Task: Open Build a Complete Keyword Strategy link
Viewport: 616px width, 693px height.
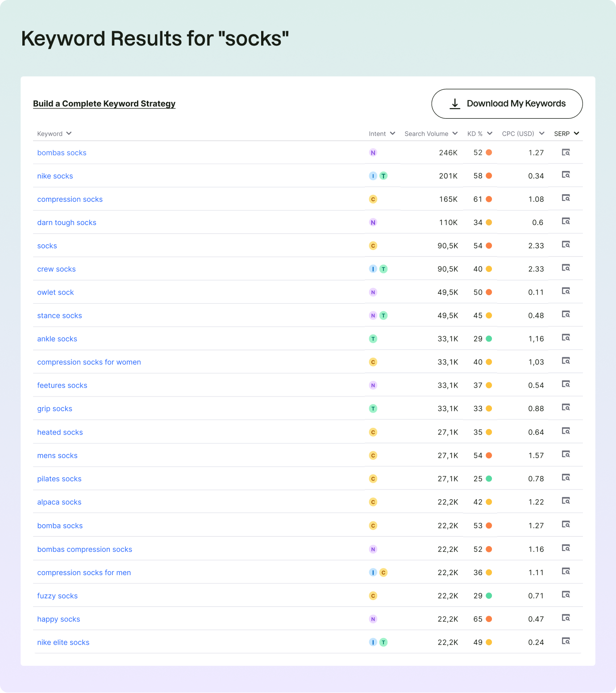Action: [x=104, y=104]
